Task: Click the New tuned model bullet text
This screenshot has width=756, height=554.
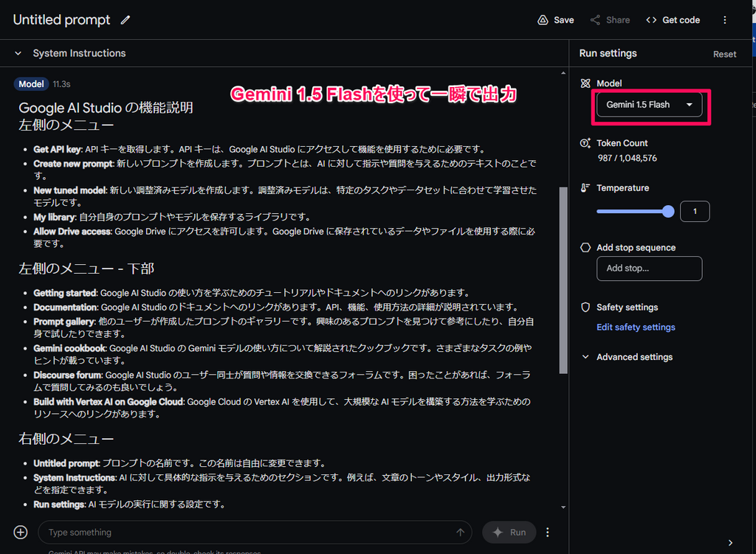Action: point(284,196)
